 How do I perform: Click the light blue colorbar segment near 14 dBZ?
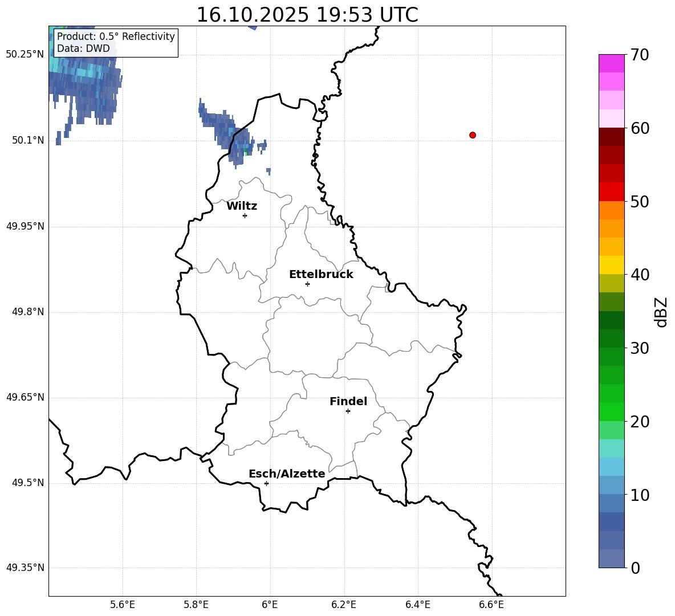click(x=611, y=467)
